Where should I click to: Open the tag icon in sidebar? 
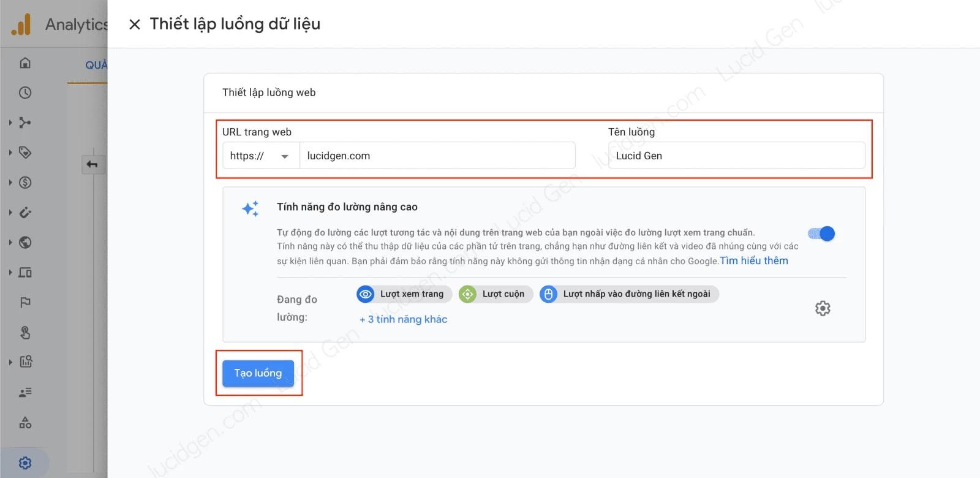25,153
